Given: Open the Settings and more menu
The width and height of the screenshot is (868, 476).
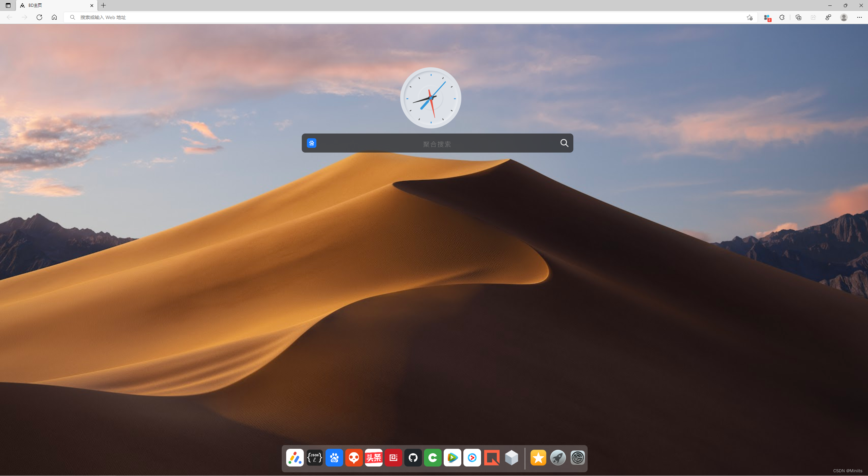Looking at the screenshot, I should tap(859, 17).
